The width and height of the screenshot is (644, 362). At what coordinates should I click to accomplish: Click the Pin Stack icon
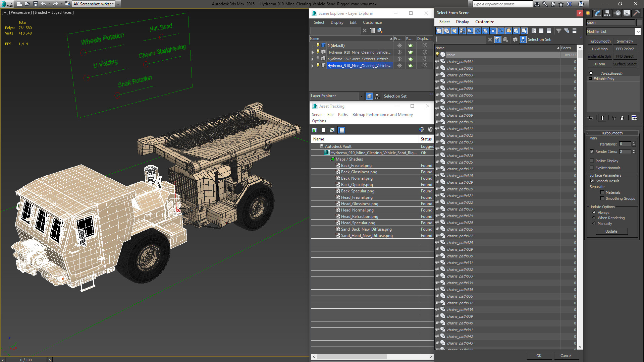coord(591,118)
